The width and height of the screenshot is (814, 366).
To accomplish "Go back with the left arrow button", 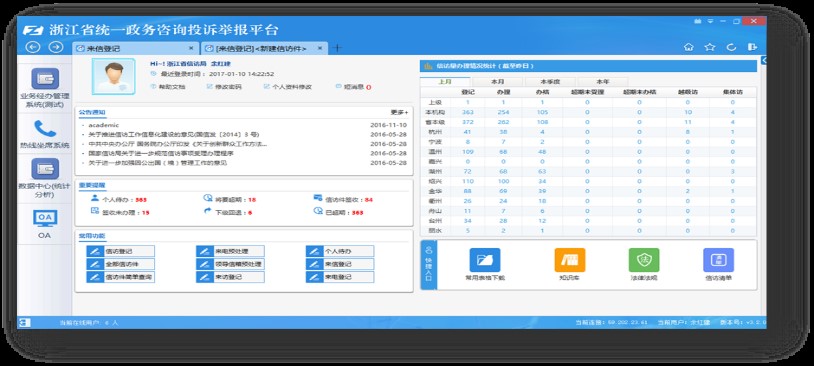I will pos(33,47).
